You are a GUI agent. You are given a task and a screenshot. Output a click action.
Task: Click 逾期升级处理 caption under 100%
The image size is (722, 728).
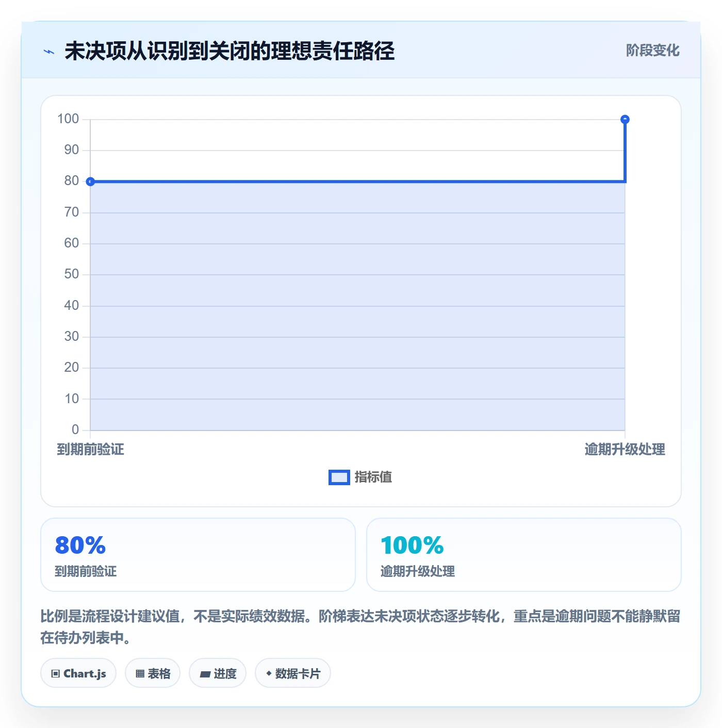[x=418, y=571]
